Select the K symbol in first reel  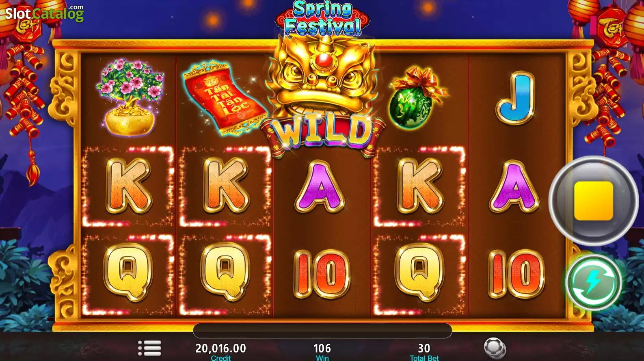click(x=129, y=186)
